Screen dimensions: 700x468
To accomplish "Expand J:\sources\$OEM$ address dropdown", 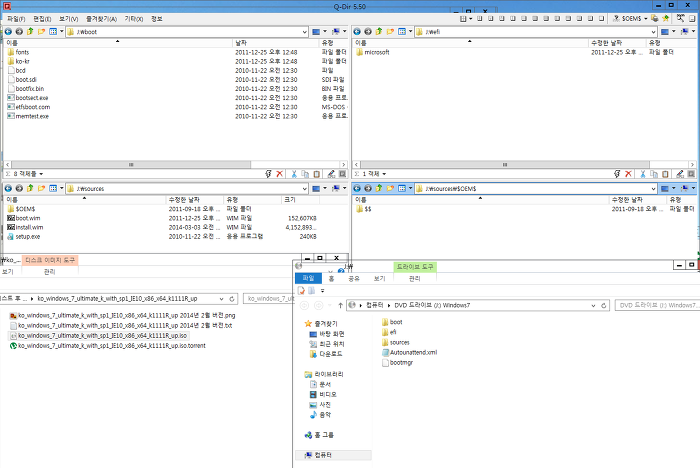I will click(653, 189).
